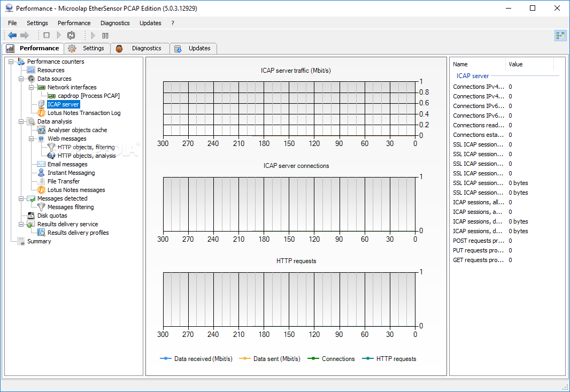Click the Results delivery profiles icon
Screen dimensions: 570x392
click(x=42, y=233)
